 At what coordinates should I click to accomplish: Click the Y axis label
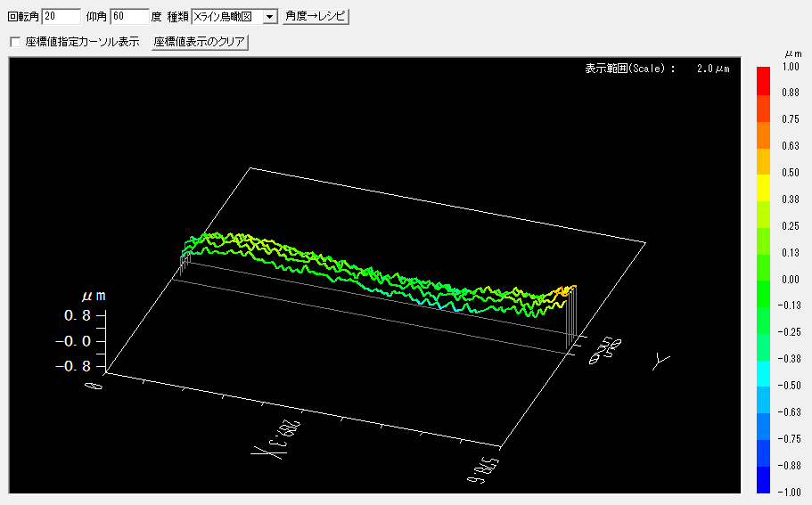[660, 360]
